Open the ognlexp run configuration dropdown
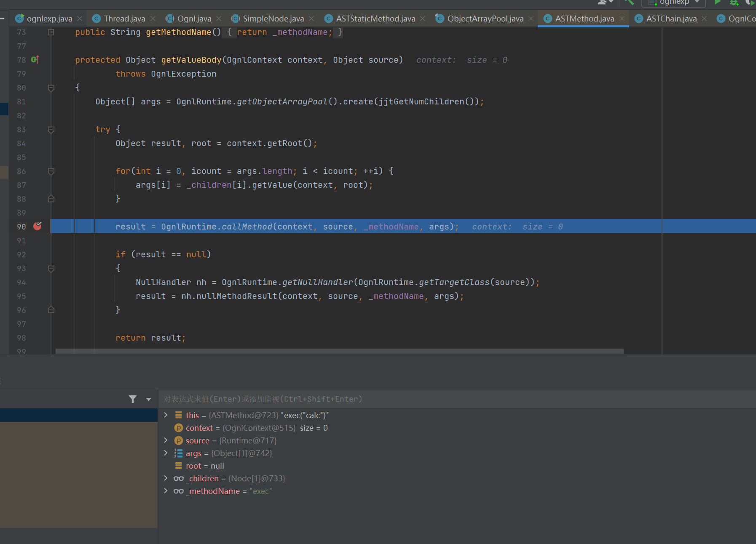 673,3
